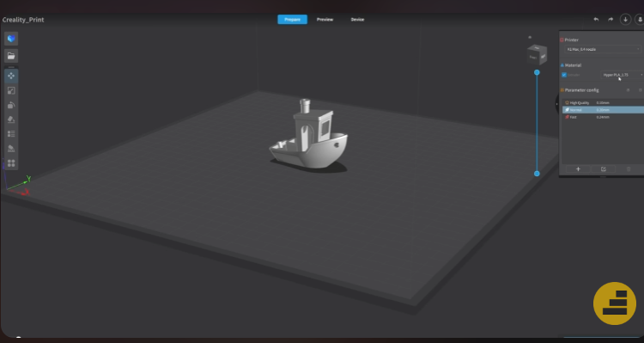Viewport: 644px width, 343px height.
Task: Click the top handle of layer slider
Action: pyautogui.click(x=537, y=72)
